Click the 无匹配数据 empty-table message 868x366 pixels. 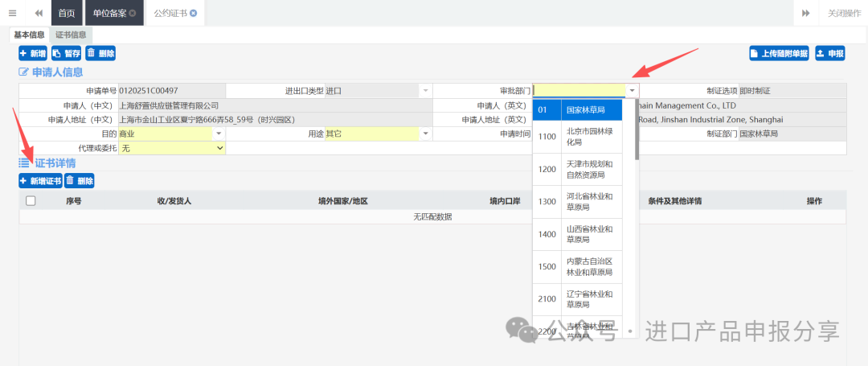click(x=432, y=217)
